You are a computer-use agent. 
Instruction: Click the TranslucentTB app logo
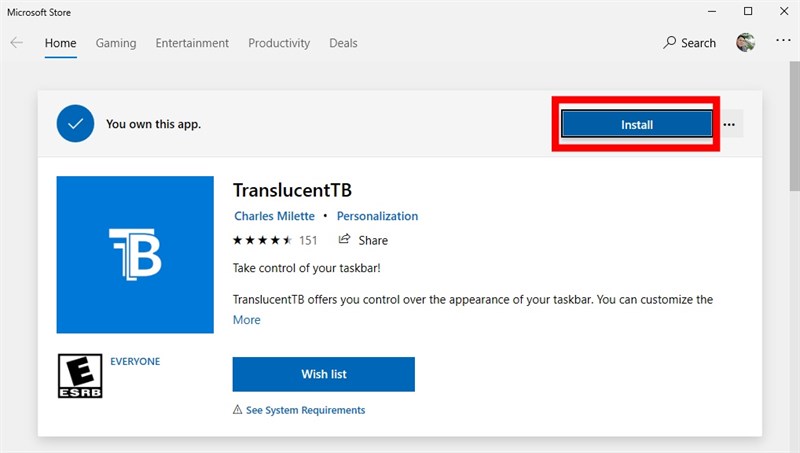[x=135, y=255]
